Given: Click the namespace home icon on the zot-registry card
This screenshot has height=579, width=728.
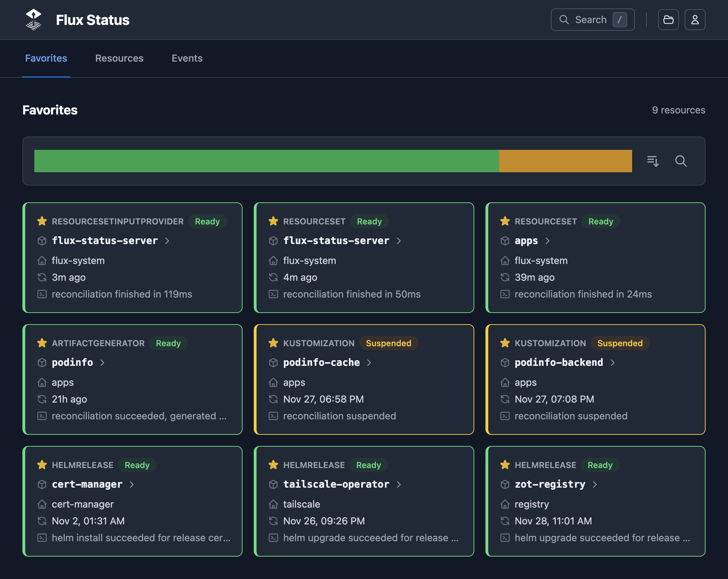Looking at the screenshot, I should click(x=505, y=504).
